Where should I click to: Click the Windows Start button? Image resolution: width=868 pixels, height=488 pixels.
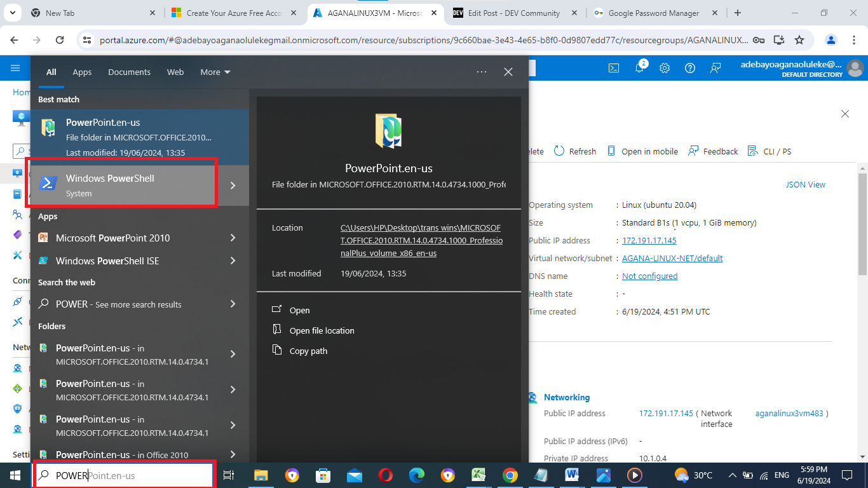[15, 475]
